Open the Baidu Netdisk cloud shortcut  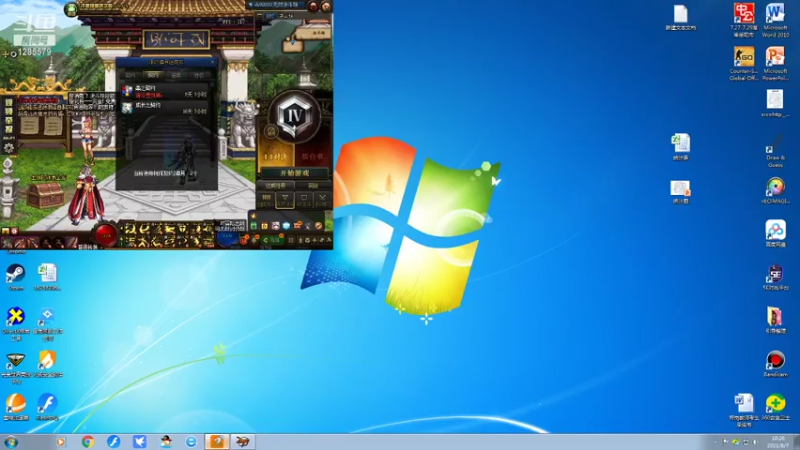[775, 233]
